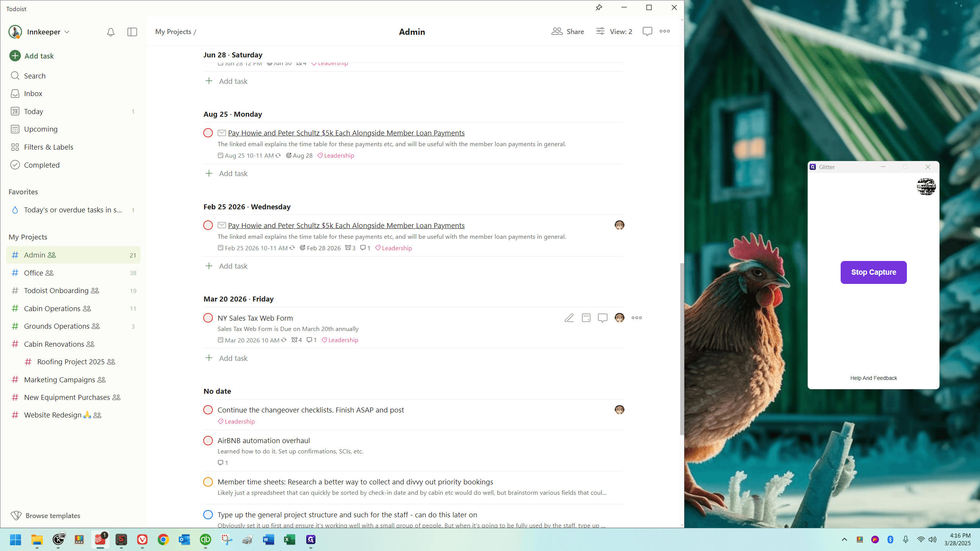
Task: Open date picker for NY Sales Tax task
Action: 586,318
